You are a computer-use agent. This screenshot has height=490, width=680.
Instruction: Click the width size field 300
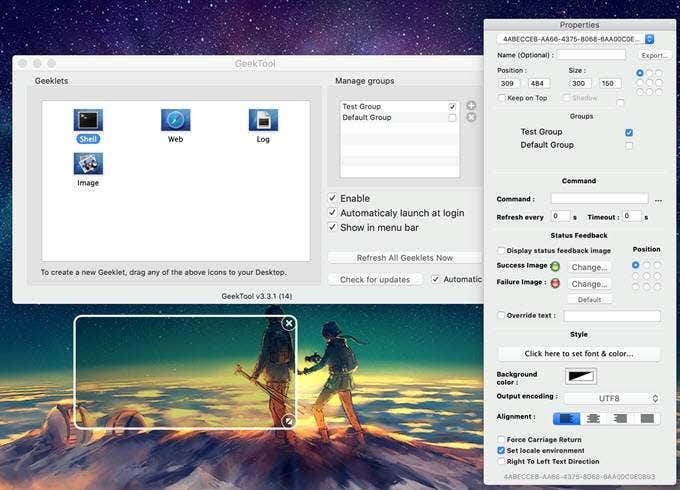(580, 83)
